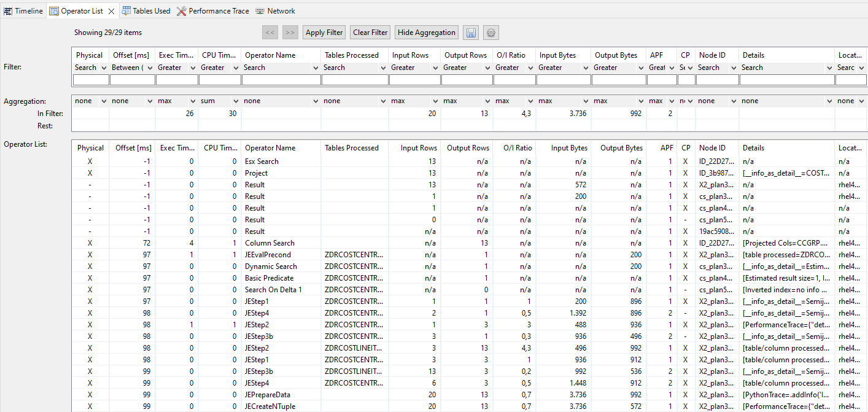Click the Operator List tab icon
Screen dimensions: 868x412
point(54,10)
